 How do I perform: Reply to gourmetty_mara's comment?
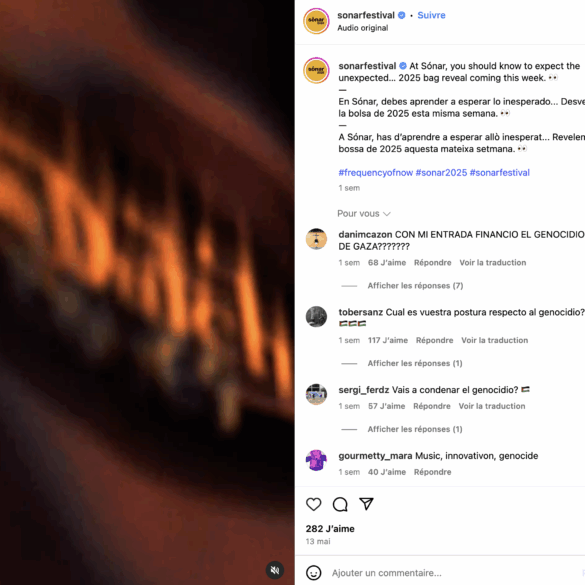pos(432,472)
